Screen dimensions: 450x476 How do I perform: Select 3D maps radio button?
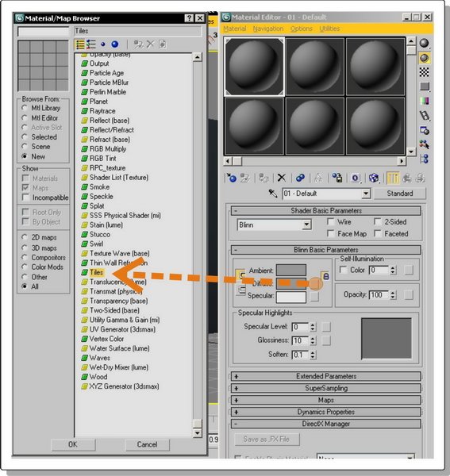click(x=25, y=248)
